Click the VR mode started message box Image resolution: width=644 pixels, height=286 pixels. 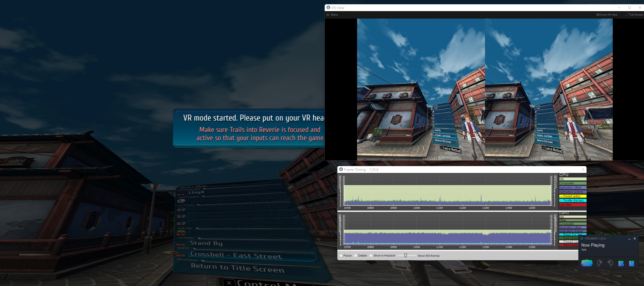click(x=249, y=128)
